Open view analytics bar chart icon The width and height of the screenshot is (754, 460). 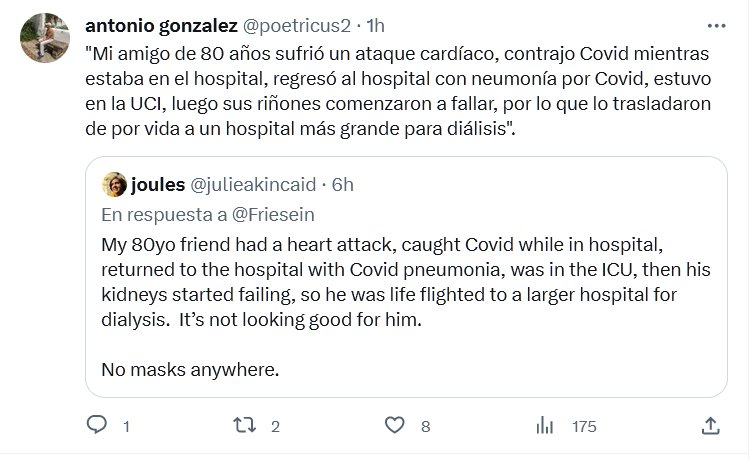545,425
